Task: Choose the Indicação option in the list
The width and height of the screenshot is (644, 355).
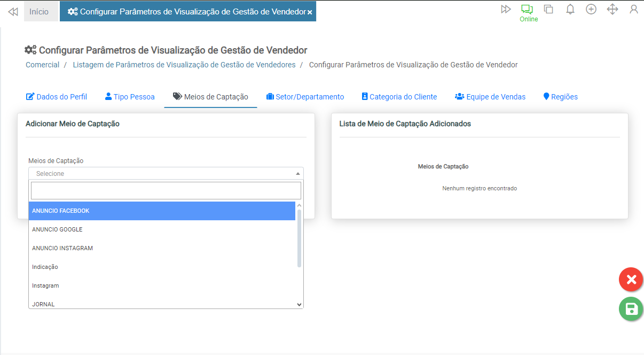Action: (45, 267)
